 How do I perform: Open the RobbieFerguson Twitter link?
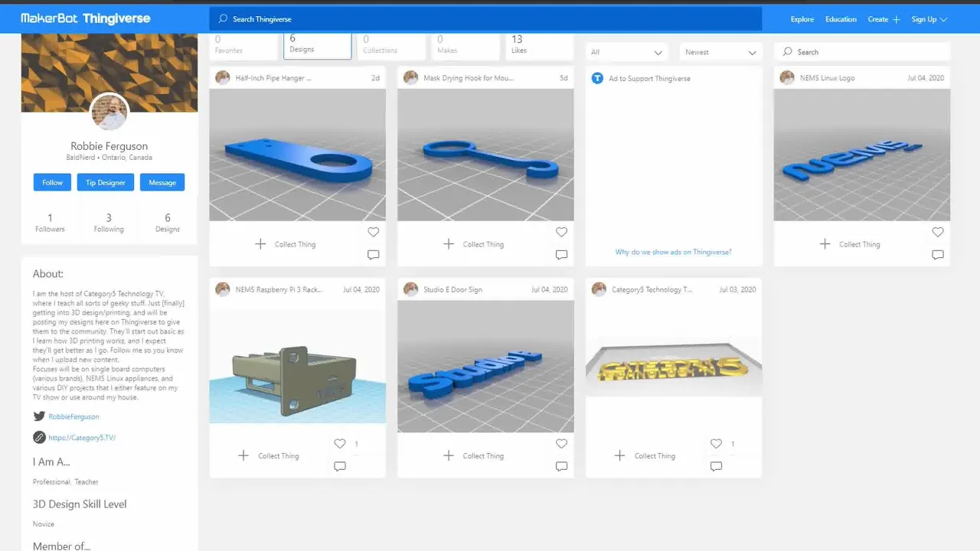tap(73, 416)
